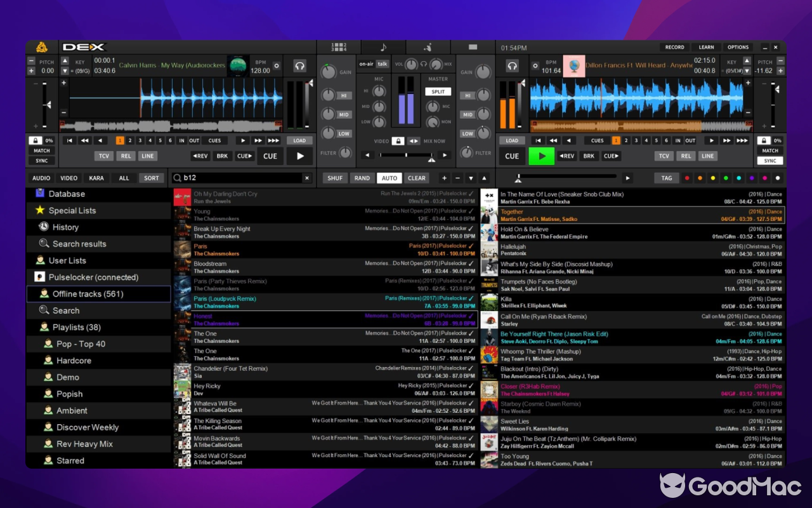Click the video preview rectangle icon
Screen dimensions: 812x508
click(473, 47)
